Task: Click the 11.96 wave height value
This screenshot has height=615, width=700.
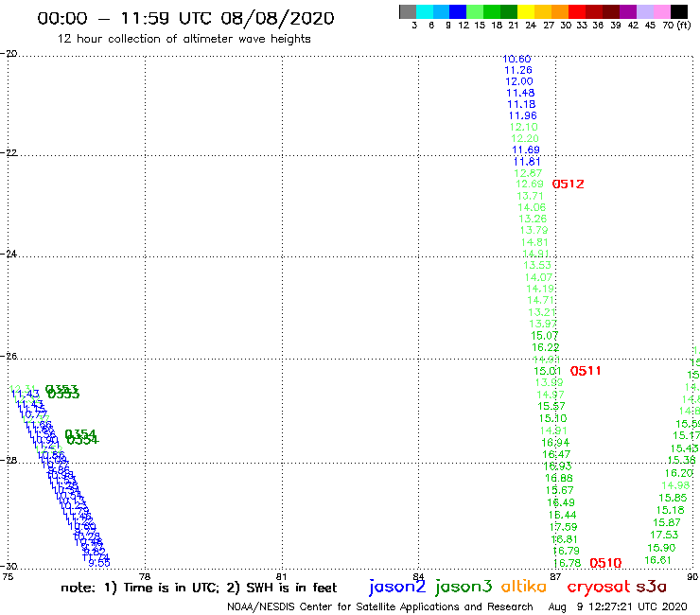Action: pos(523,115)
